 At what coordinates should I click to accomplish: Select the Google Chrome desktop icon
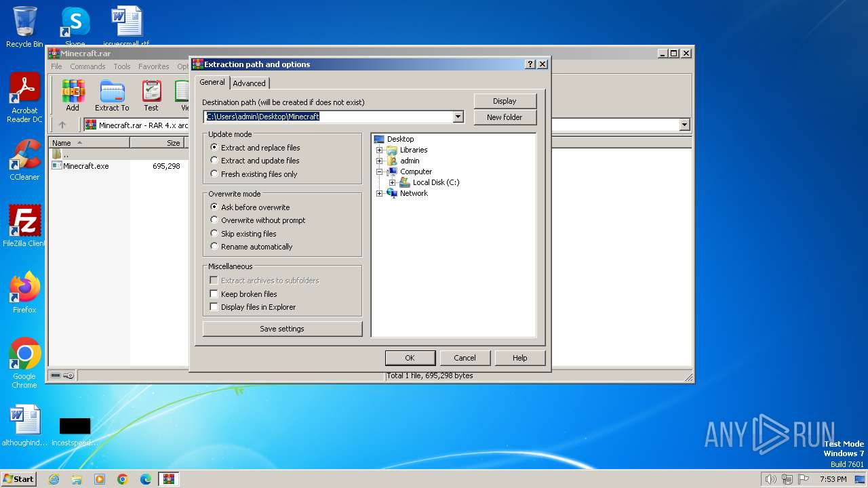pyautogui.click(x=24, y=363)
